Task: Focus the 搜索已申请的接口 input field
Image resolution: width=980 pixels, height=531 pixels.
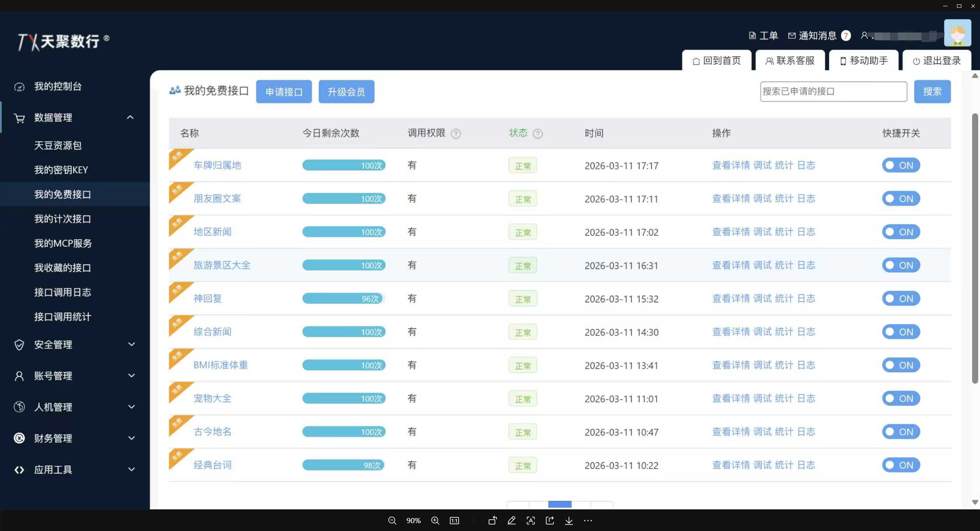Action: [x=833, y=91]
